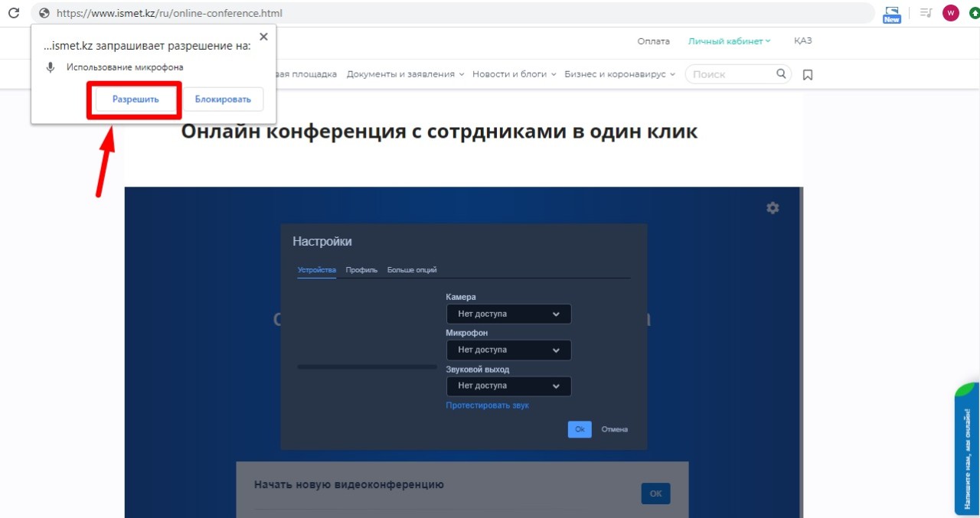The width and height of the screenshot is (980, 518).
Task: Click the browser reload page icon
Action: [13, 13]
